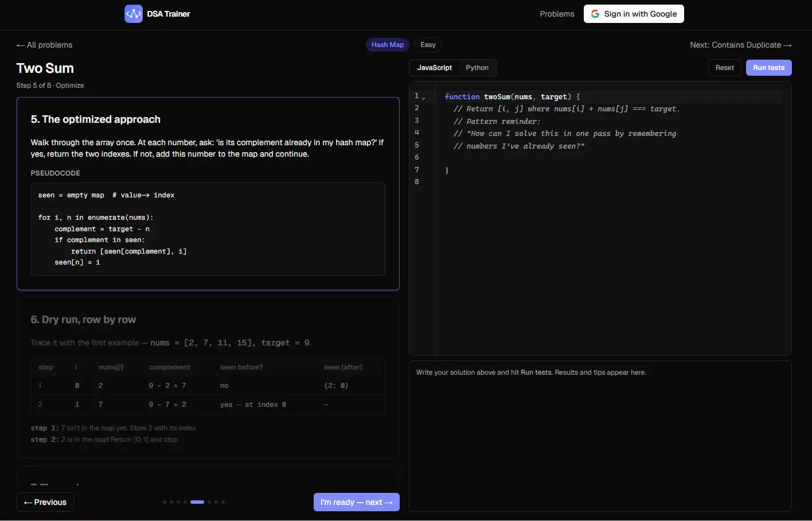Select the '5. The optimized approach' heading
This screenshot has height=521, width=812.
(96, 119)
